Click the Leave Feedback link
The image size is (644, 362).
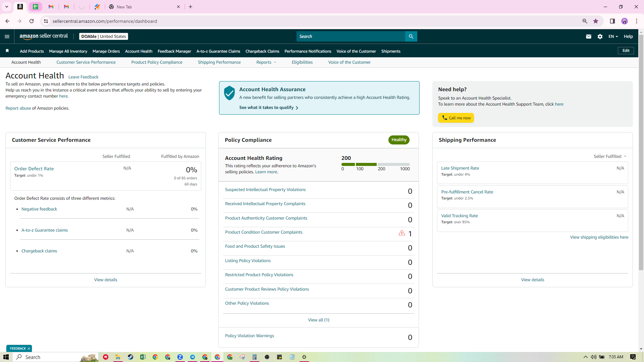[83, 77]
